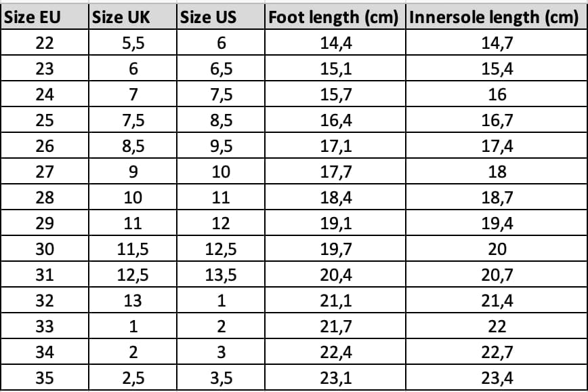Select US size 13,5 cell
Image resolution: width=588 pixels, height=392 pixels.
click(x=221, y=275)
